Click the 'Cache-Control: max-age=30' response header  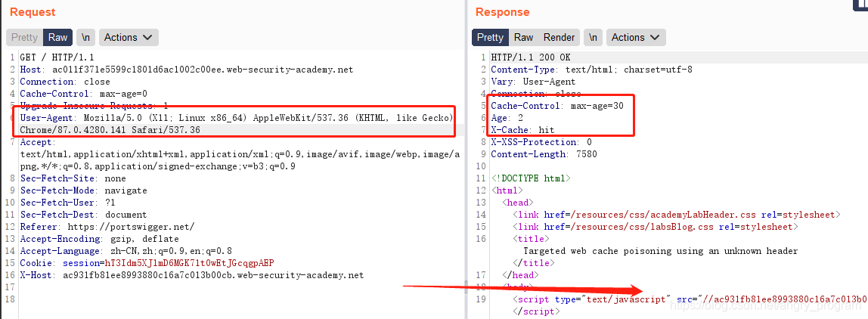click(557, 106)
